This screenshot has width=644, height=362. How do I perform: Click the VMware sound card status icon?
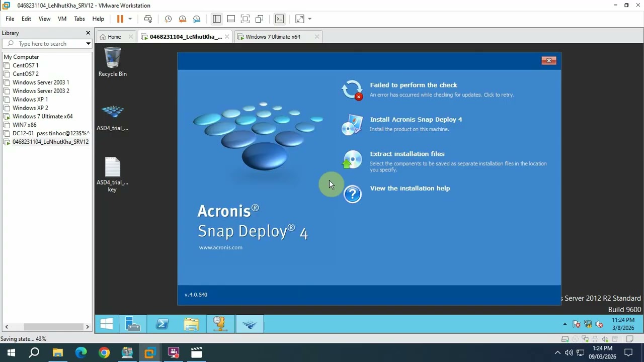605,339
